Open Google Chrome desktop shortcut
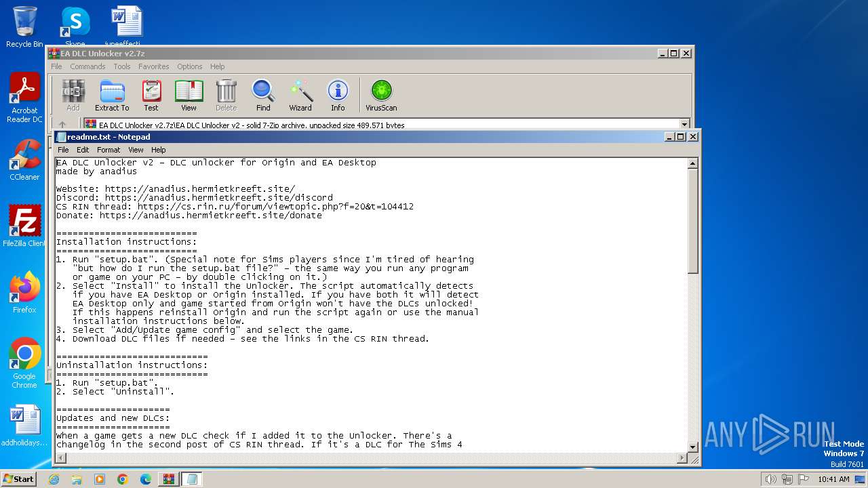The height and width of the screenshot is (488, 868). [x=24, y=363]
